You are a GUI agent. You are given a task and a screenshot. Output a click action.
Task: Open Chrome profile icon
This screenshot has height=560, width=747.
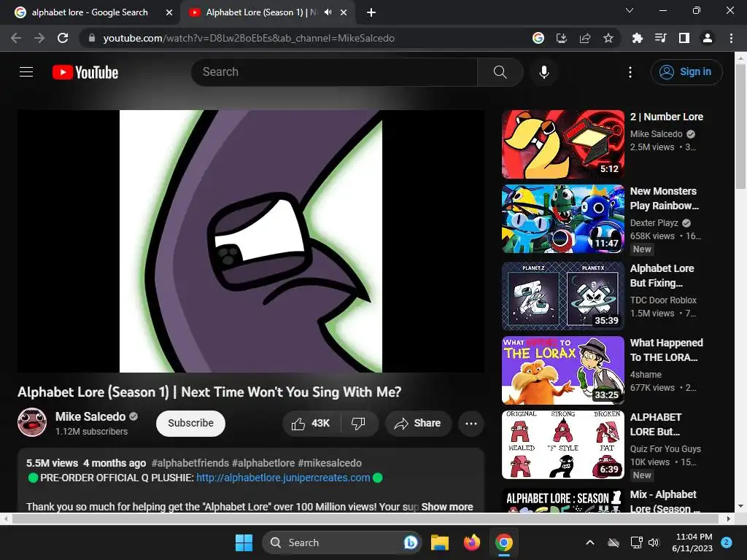click(707, 38)
